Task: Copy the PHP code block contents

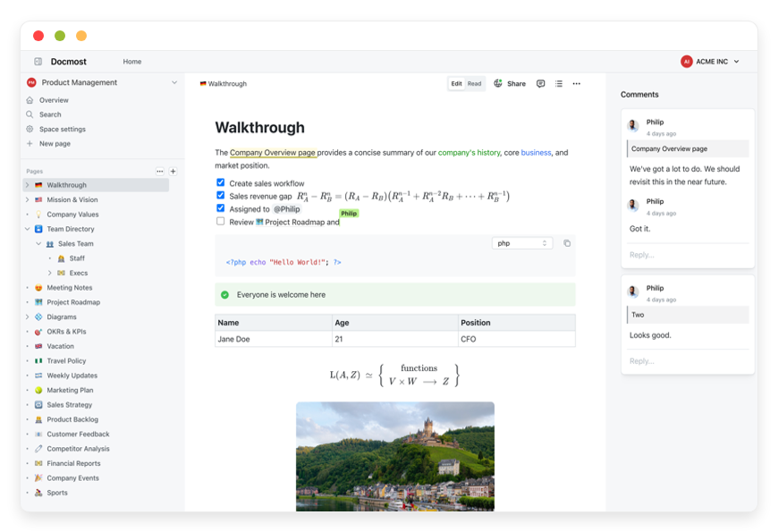Action: [x=567, y=243]
